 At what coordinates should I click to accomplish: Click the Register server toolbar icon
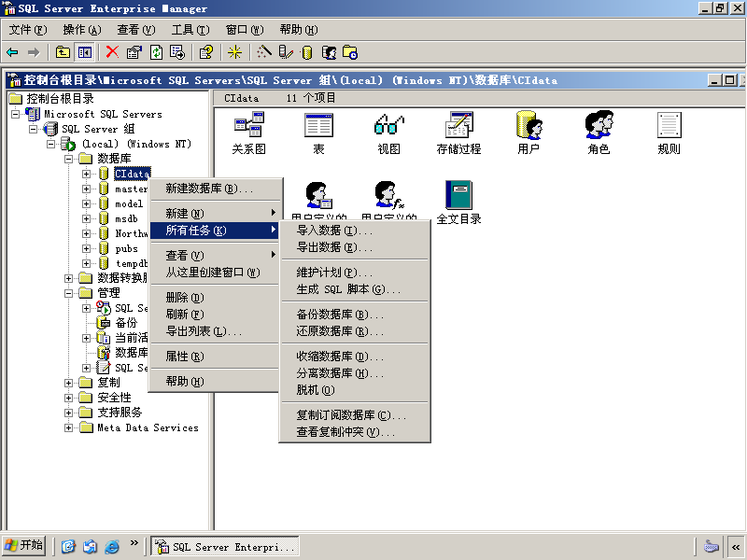[286, 52]
